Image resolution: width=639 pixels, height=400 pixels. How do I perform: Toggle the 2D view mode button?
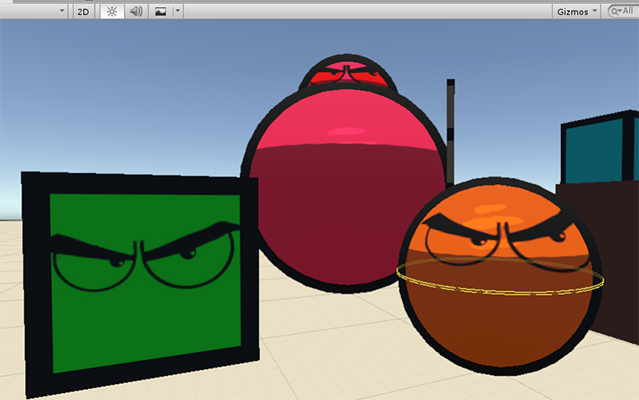click(83, 12)
